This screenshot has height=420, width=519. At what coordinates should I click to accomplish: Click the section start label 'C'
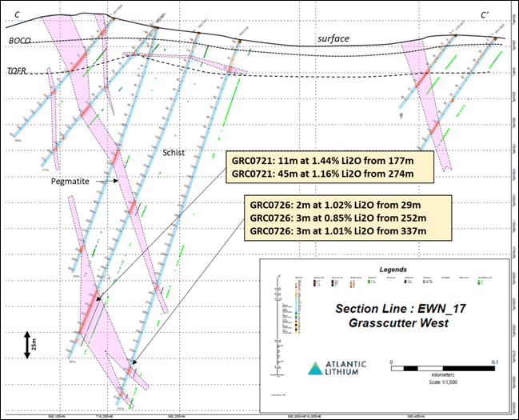coord(17,15)
